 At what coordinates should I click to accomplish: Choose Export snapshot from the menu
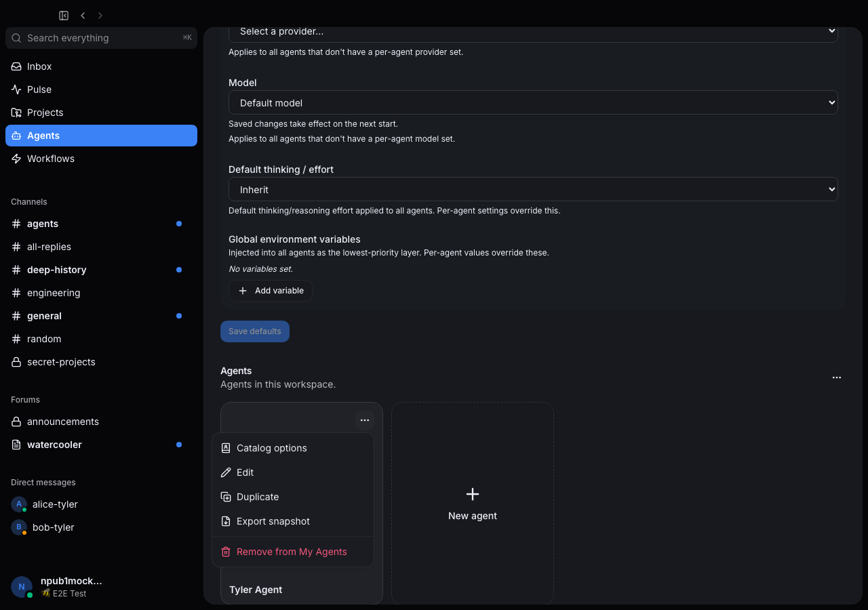pyautogui.click(x=293, y=521)
